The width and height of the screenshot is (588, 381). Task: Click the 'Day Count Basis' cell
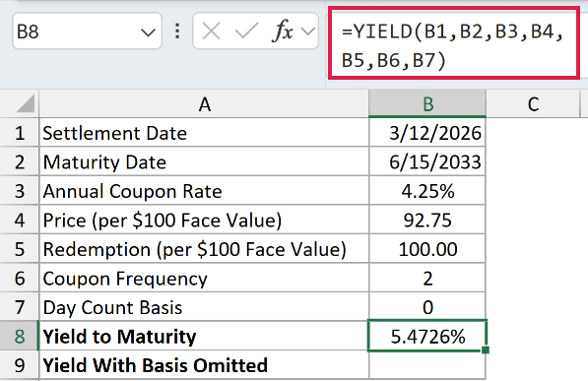point(204,307)
